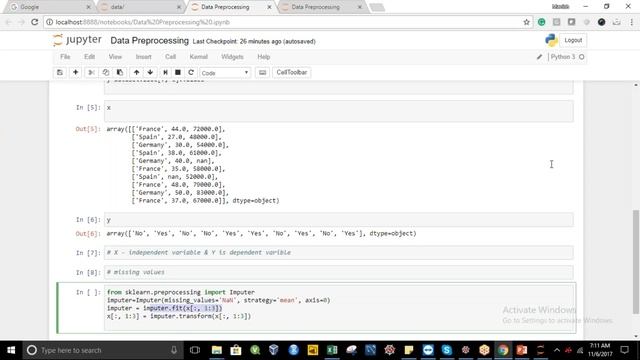Click the microphone icon in search box
The image size is (640, 360).
pyautogui.click(x=174, y=350)
